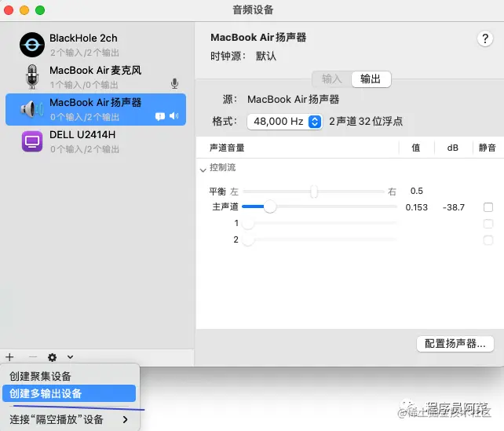Click the 2声道32位浮点 format text

tap(366, 122)
